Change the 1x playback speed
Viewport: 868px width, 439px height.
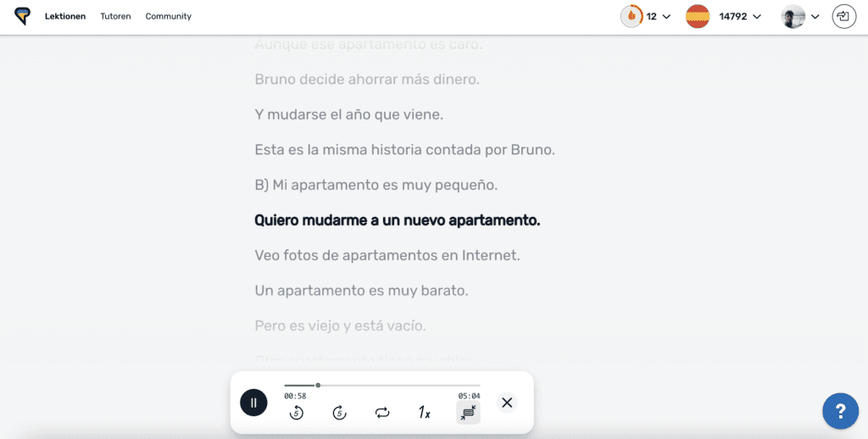click(x=425, y=413)
